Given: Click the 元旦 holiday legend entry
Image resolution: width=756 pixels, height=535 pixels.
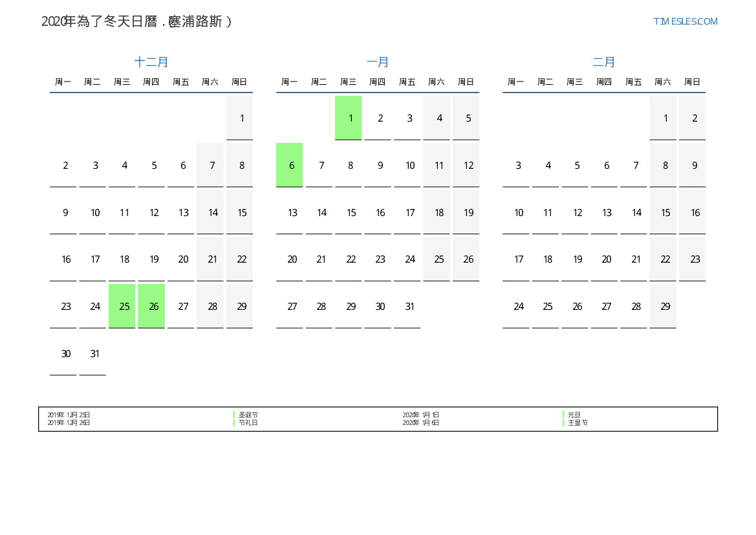Looking at the screenshot, I should coord(574,415).
